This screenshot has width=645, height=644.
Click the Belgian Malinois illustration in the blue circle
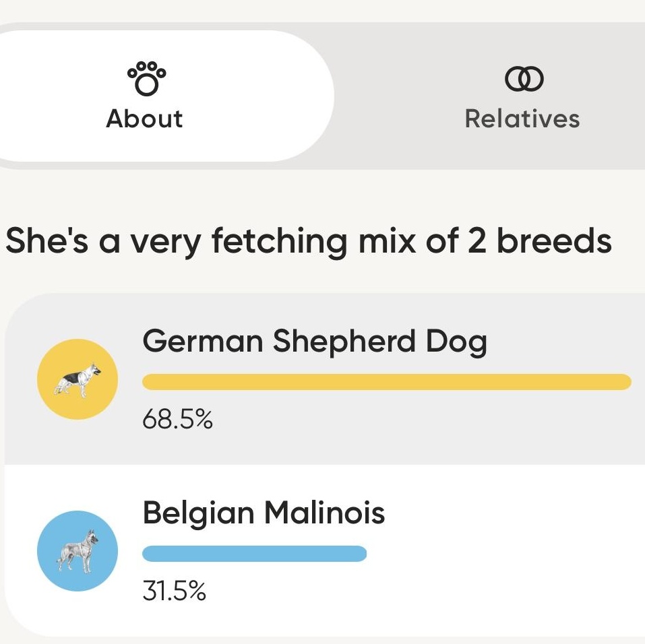(x=78, y=551)
